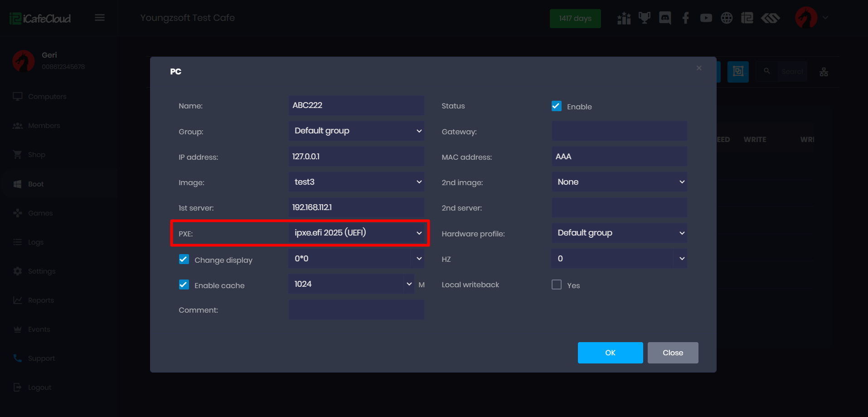Open the Facebook icon link
This screenshot has width=868, height=417.
point(685,18)
